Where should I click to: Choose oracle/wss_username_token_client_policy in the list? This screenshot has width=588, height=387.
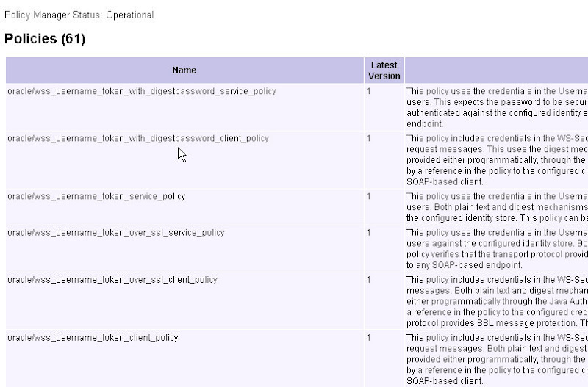tap(93, 338)
